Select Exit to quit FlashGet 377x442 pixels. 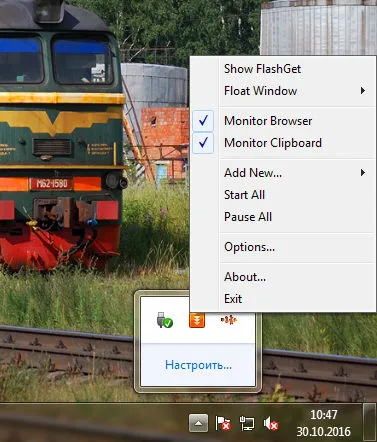coord(282,299)
